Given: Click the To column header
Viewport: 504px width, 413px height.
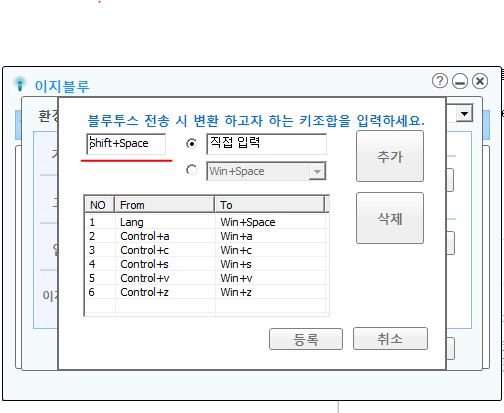Looking at the screenshot, I should pyautogui.click(x=270, y=204).
